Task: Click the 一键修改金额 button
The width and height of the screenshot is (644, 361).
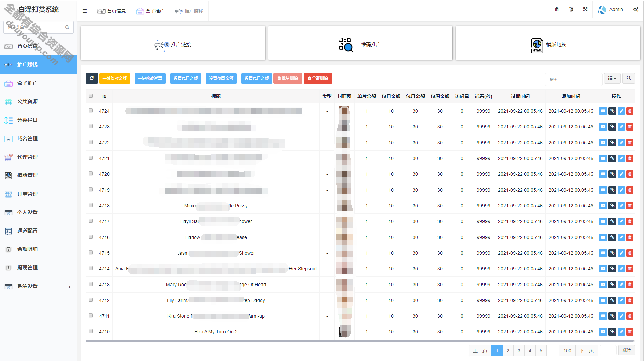Action: tap(115, 78)
